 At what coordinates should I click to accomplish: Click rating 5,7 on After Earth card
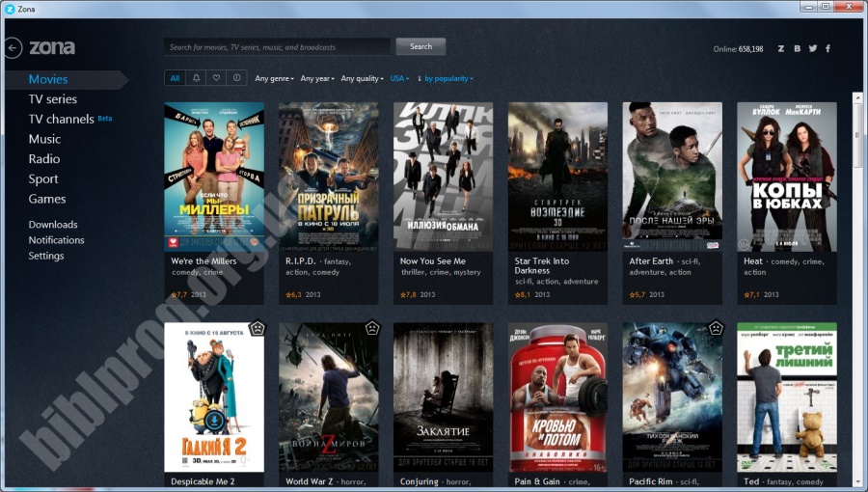[637, 294]
